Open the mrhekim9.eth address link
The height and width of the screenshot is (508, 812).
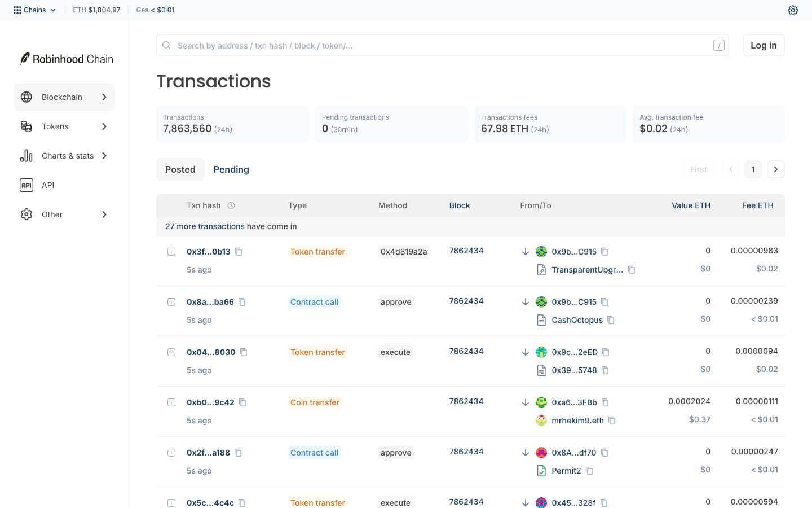coord(577,421)
